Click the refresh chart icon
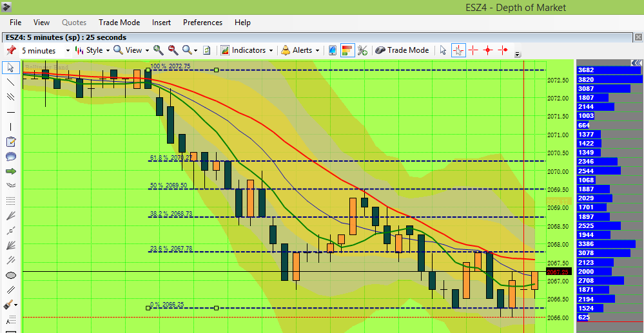The image size is (644, 333). (207, 50)
